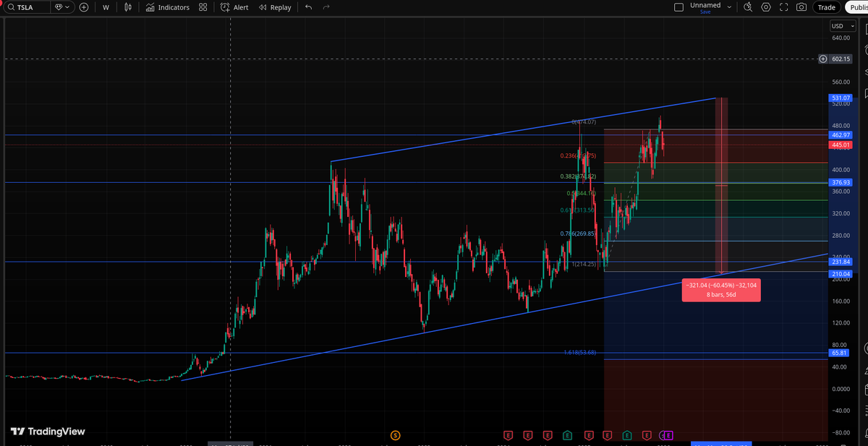Click the 0.382 Fibonacci level label
The height and width of the screenshot is (446, 868).
577,176
